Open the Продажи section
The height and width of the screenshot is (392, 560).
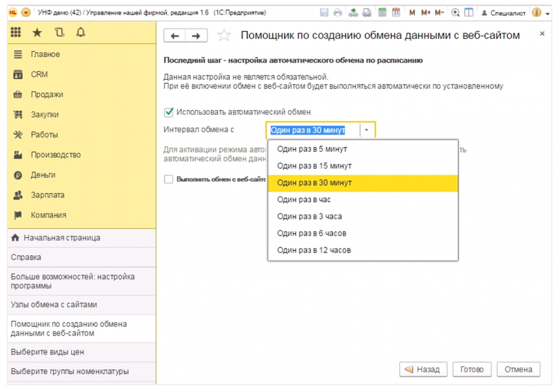46,95
